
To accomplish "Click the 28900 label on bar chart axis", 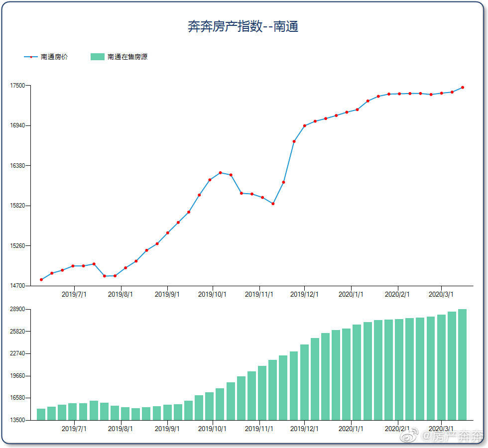I will coord(17,310).
